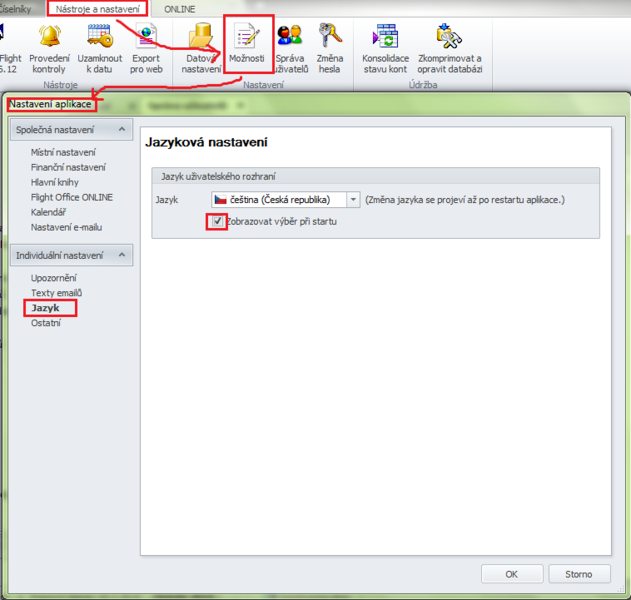Image resolution: width=631 pixels, height=600 pixels.
Task: Select Nastavení e-mailu in sidebar
Action: coord(66,227)
